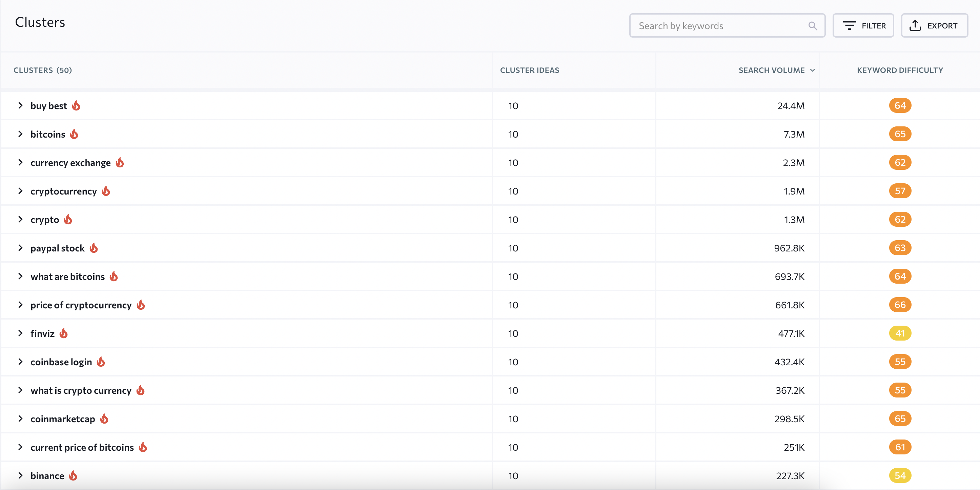
Task: Select the 24.4M search volume value
Action: (x=791, y=106)
